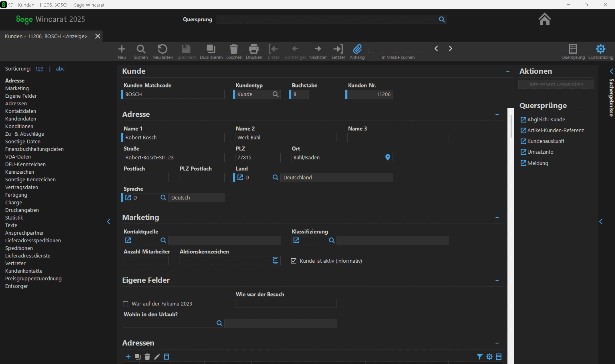The height and width of the screenshot is (364, 615).
Task: Select Ansprechpartner in left navigation
Action: pyautogui.click(x=25, y=233)
